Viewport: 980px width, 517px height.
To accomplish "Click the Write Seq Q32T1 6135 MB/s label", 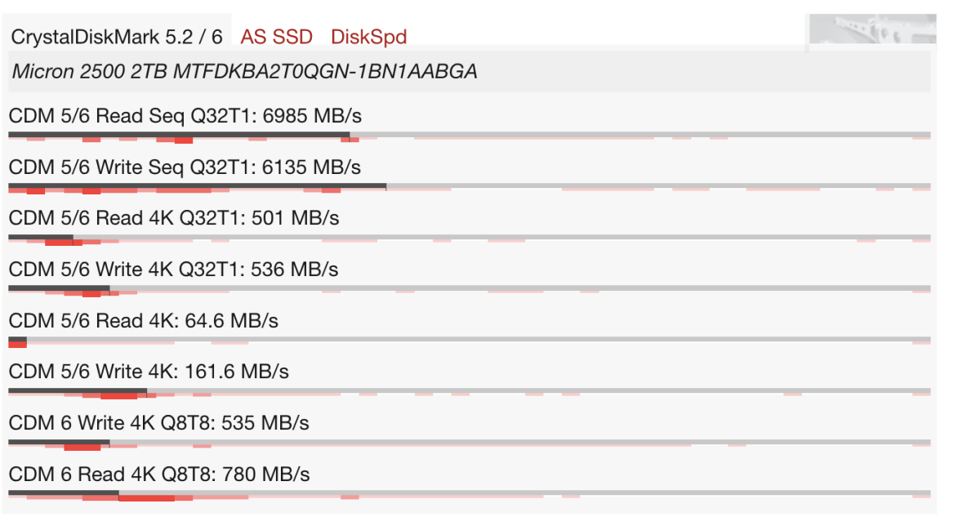I will [x=185, y=167].
